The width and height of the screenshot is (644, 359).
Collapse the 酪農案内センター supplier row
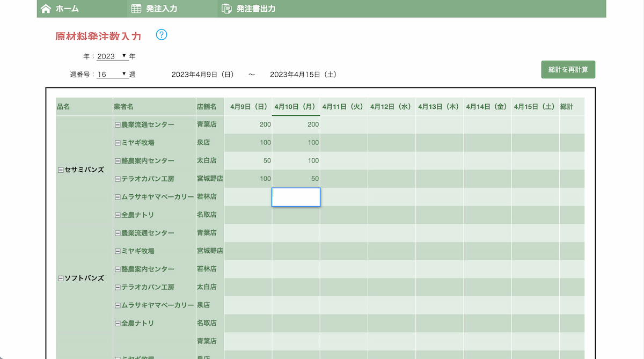[116, 160]
